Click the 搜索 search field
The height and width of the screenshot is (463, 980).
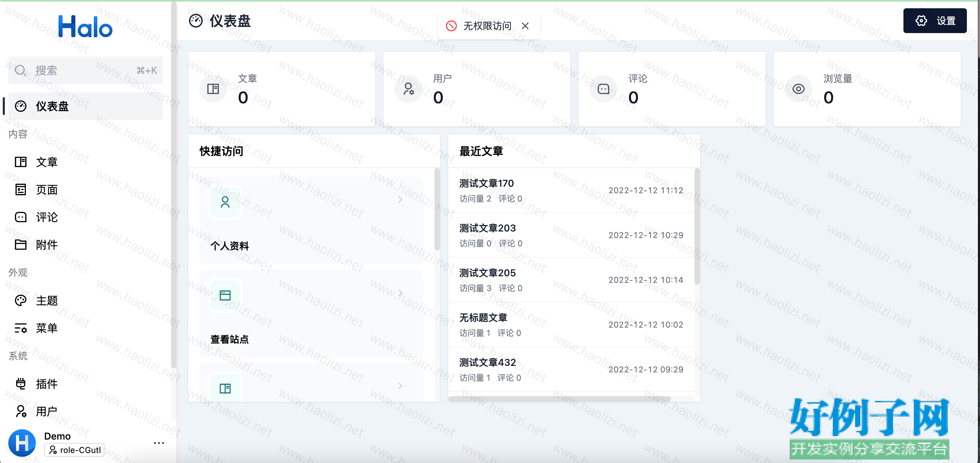coord(85,70)
